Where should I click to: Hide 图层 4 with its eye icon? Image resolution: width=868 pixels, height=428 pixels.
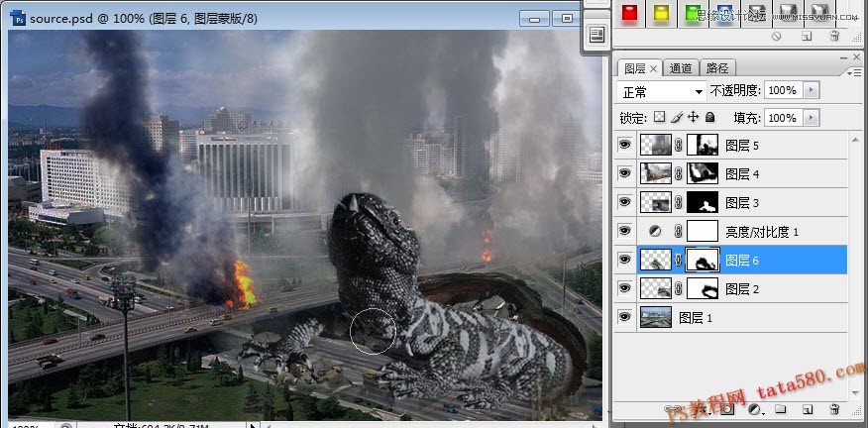(625, 173)
